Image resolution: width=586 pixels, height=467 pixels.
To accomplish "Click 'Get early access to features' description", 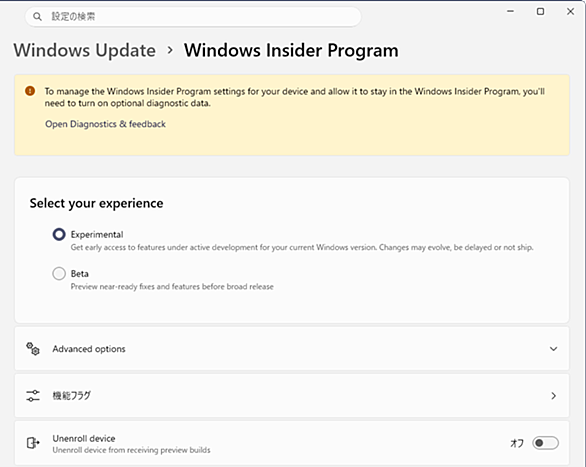I will click(x=302, y=247).
